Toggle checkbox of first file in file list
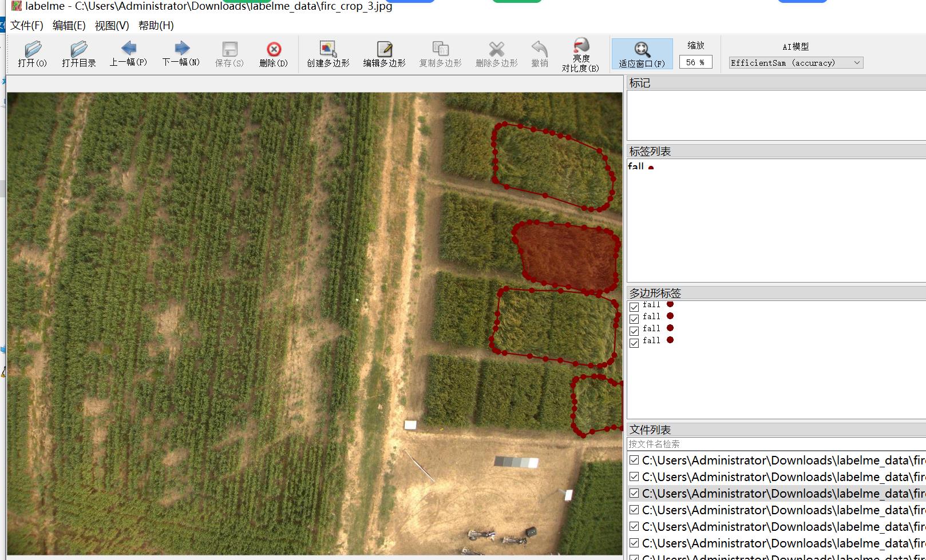Screen dimensions: 926x560 point(634,460)
